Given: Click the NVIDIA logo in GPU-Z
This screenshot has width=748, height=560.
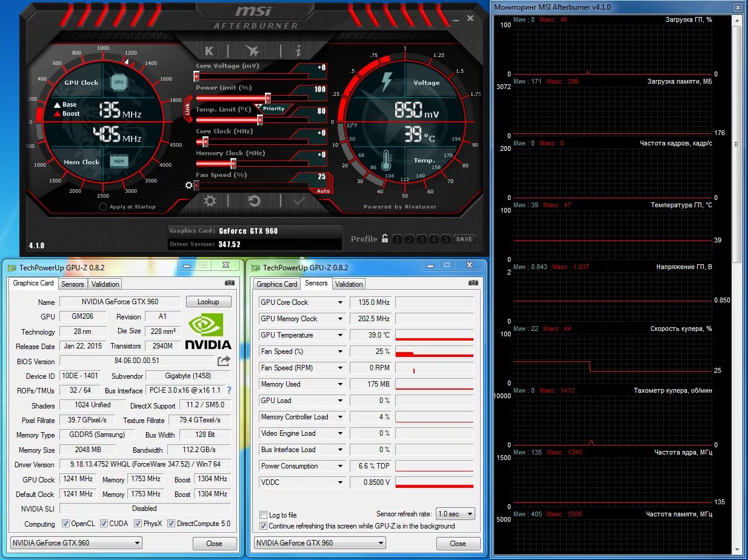Looking at the screenshot, I should point(208,332).
